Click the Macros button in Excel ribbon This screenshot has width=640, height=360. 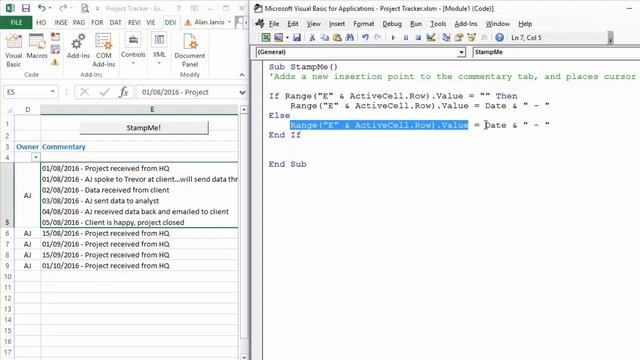pyautogui.click(x=37, y=47)
